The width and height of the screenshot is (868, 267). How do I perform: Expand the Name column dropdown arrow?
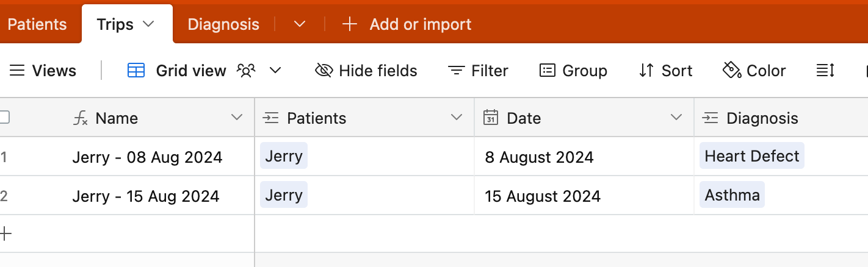pyautogui.click(x=237, y=118)
